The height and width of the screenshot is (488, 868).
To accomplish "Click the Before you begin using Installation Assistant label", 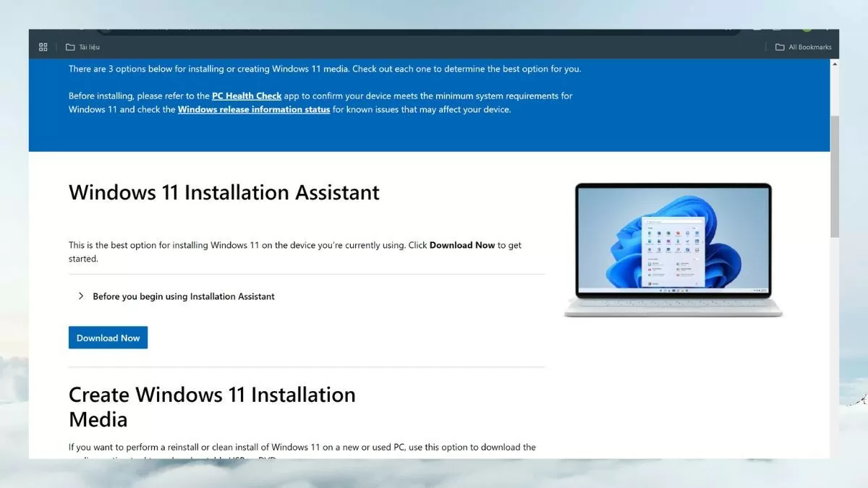I will click(x=183, y=296).
